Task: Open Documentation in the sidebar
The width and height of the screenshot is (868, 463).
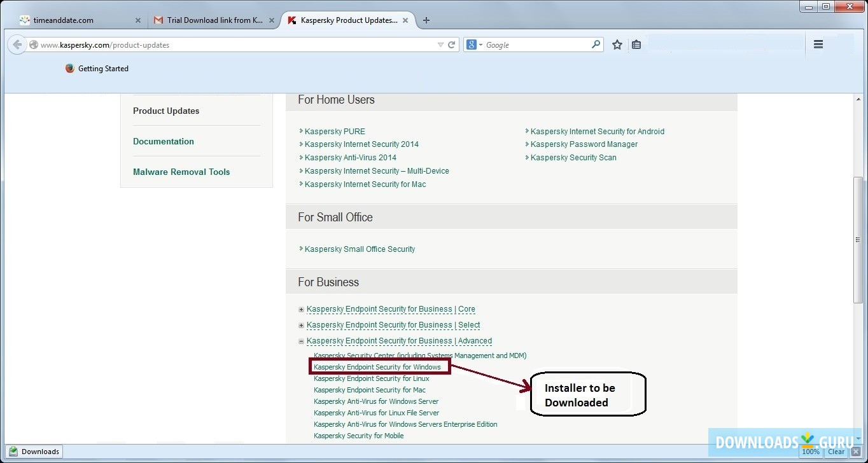Action: (x=164, y=141)
